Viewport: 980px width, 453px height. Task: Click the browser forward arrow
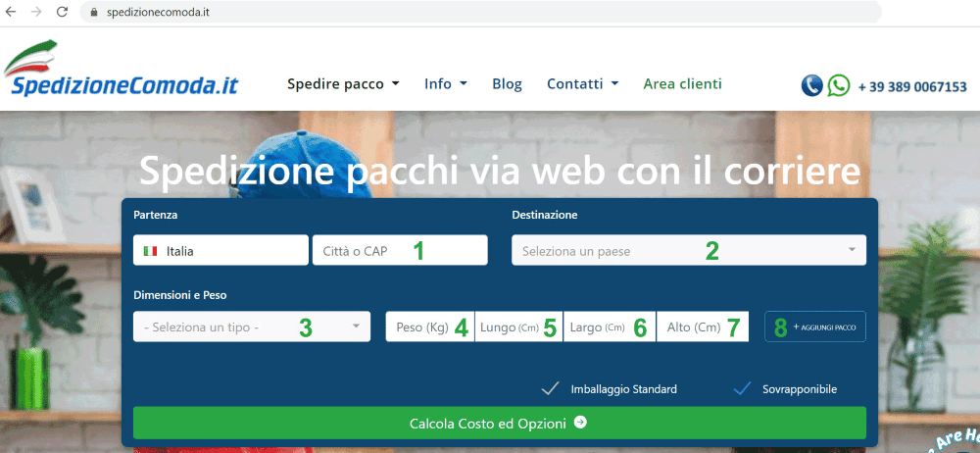pyautogui.click(x=37, y=13)
